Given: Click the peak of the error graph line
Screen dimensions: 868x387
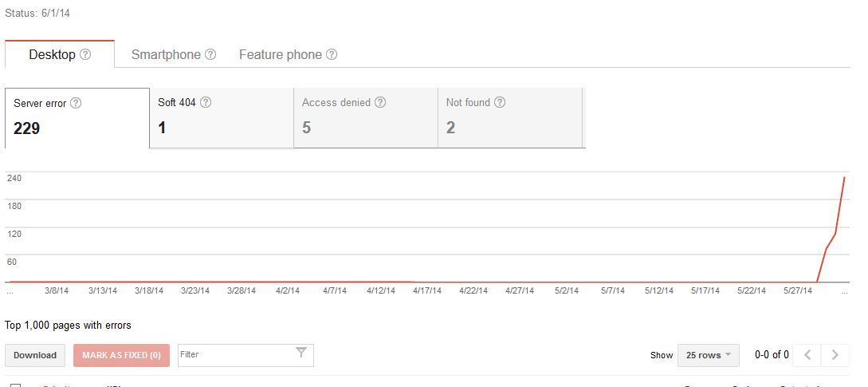Looking at the screenshot, I should point(844,178).
